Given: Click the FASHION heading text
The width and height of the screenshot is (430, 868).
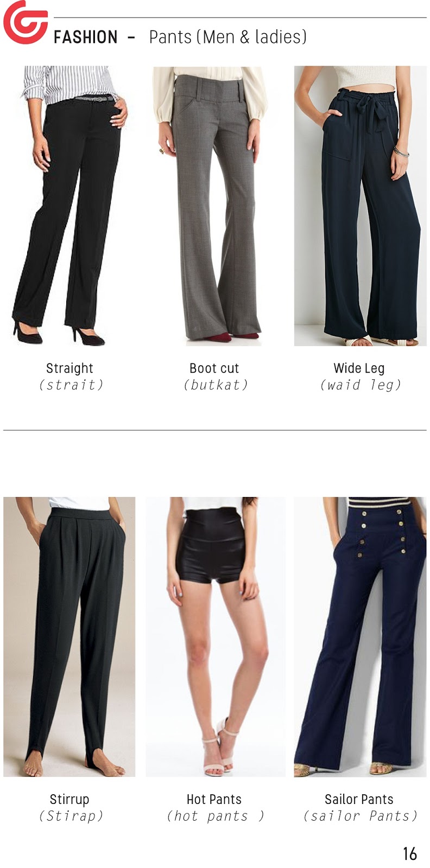Looking at the screenshot, I should pyautogui.click(x=86, y=37).
